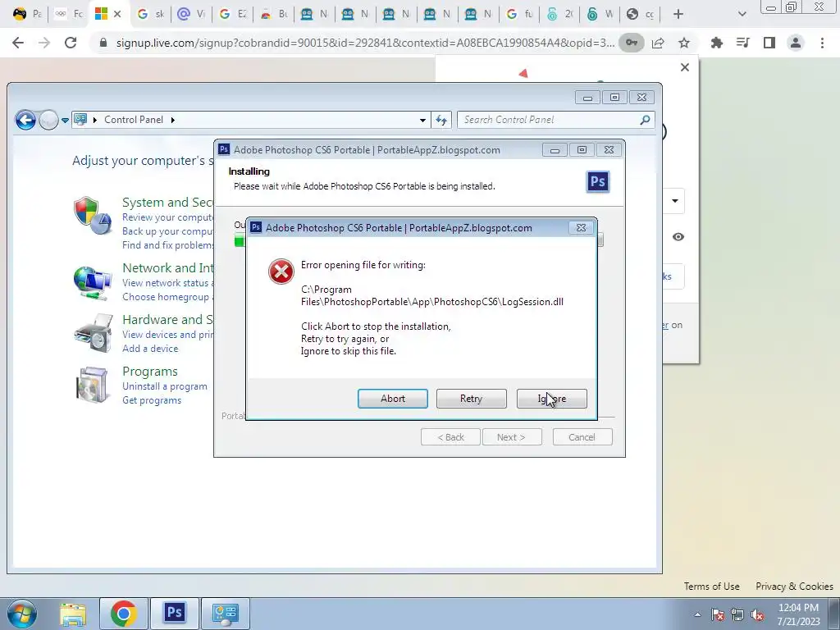Click System and Security shield icon
The height and width of the screenshot is (630, 840).
point(93,216)
